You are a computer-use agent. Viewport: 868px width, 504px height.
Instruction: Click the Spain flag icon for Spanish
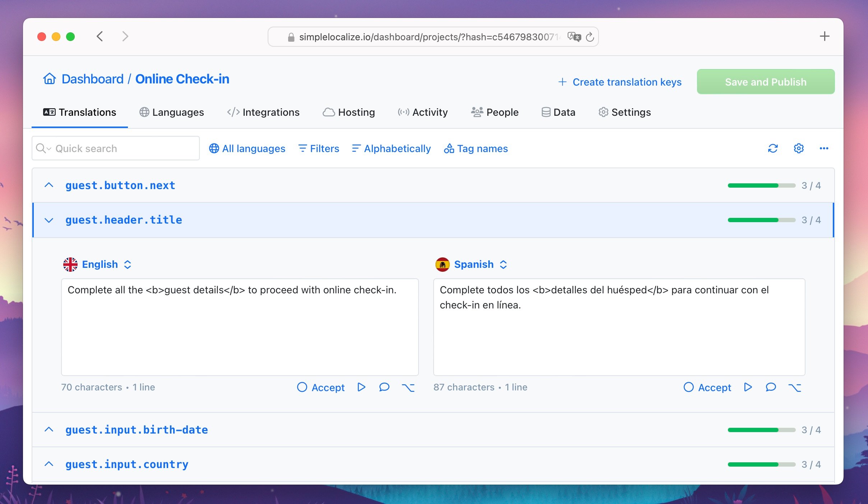click(x=443, y=264)
